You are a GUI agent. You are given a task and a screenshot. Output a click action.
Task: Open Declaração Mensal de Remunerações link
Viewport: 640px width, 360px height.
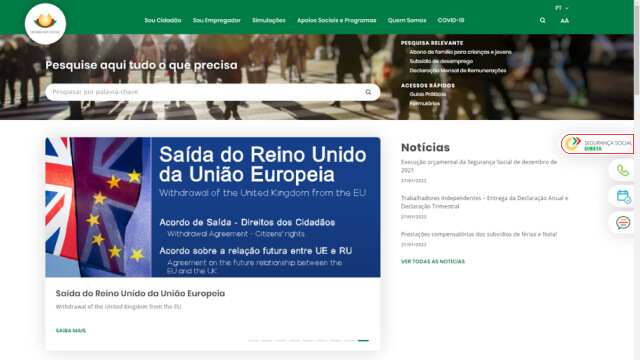tap(458, 70)
